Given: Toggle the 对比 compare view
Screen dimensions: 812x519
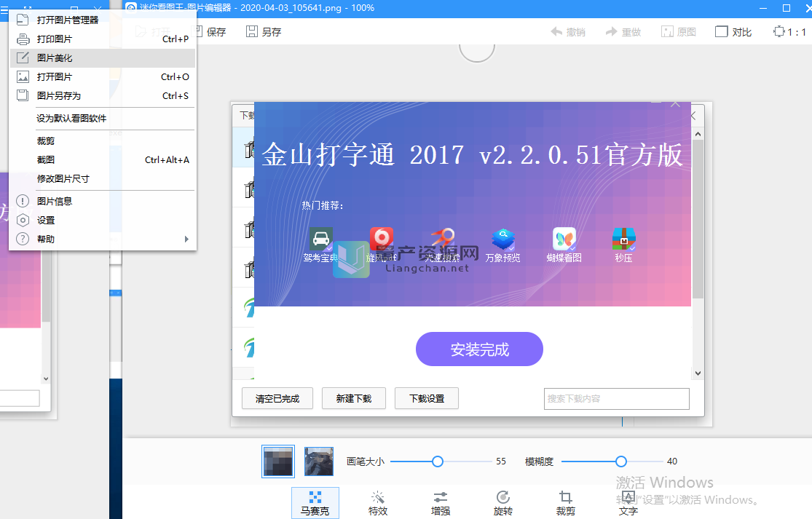Looking at the screenshot, I should (733, 32).
